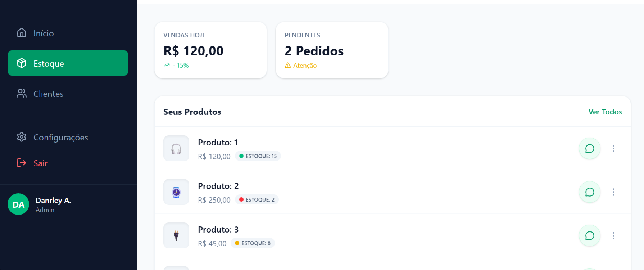Click the chat icon for Produto: 1
This screenshot has width=644, height=270.
point(589,148)
